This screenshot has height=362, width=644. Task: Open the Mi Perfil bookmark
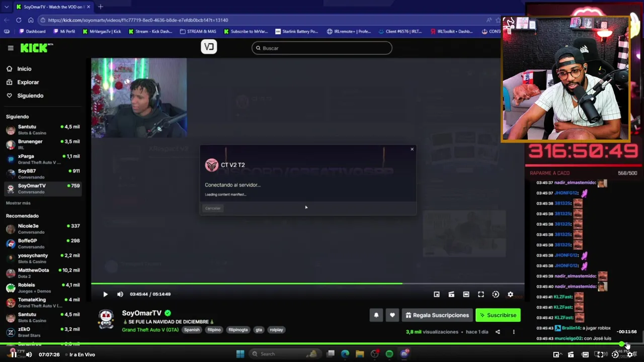(64, 31)
